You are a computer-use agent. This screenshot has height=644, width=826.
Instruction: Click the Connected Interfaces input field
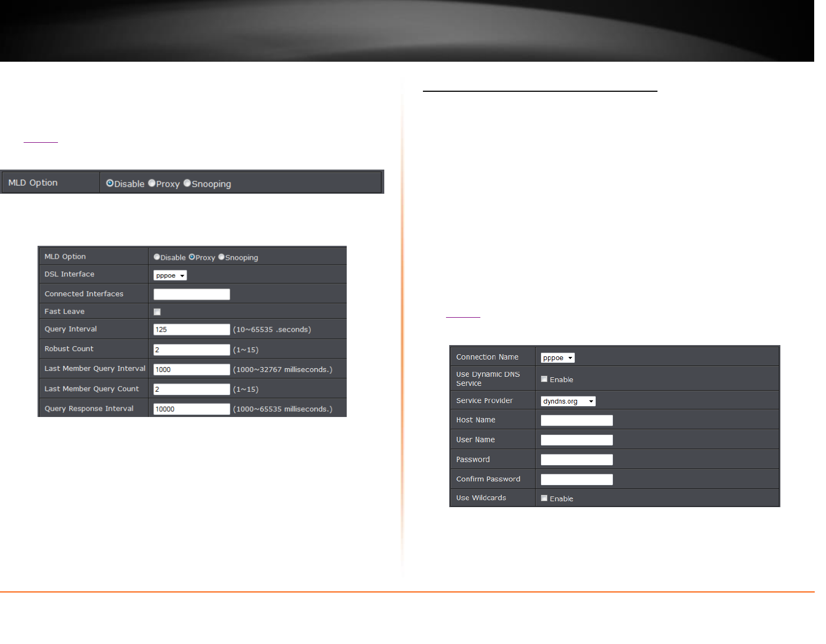tap(192, 294)
